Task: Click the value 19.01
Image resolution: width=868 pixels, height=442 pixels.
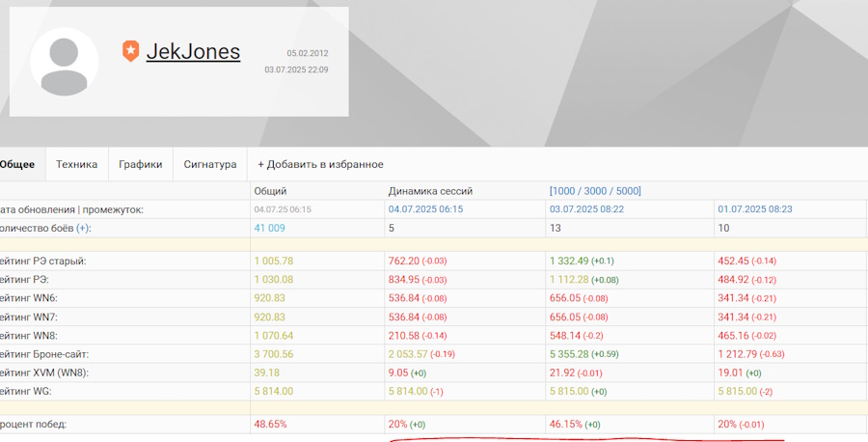Action: pyautogui.click(x=730, y=373)
